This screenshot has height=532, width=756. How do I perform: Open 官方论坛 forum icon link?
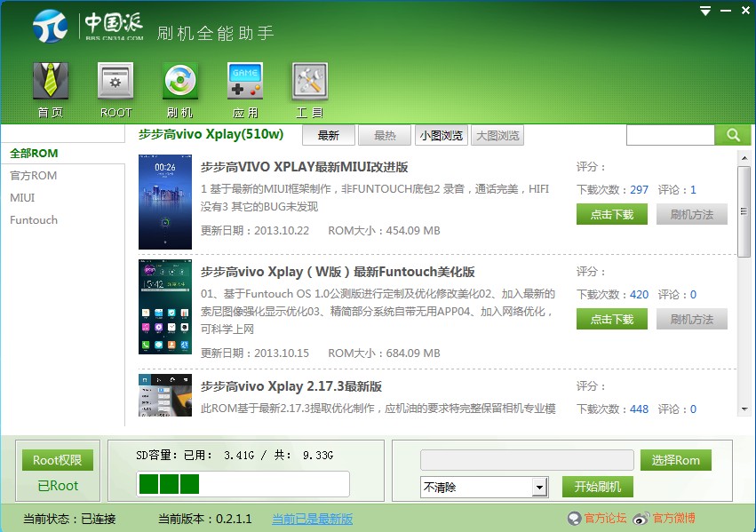pyautogui.click(x=597, y=519)
